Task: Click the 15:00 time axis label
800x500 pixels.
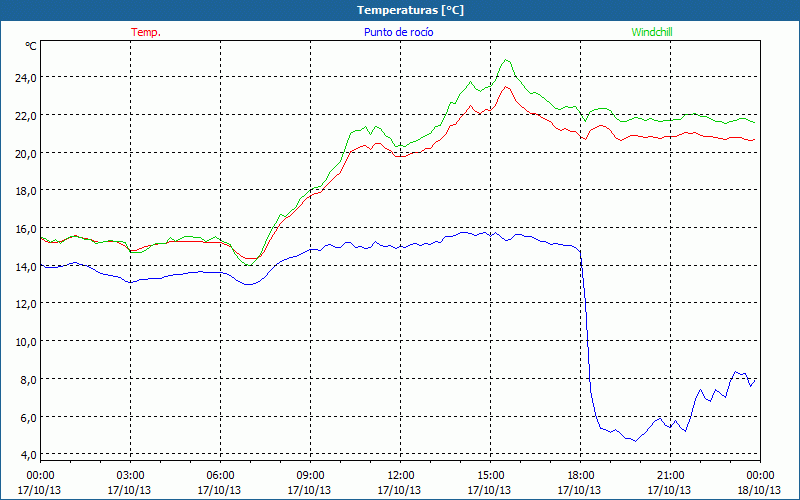Action: click(x=490, y=476)
